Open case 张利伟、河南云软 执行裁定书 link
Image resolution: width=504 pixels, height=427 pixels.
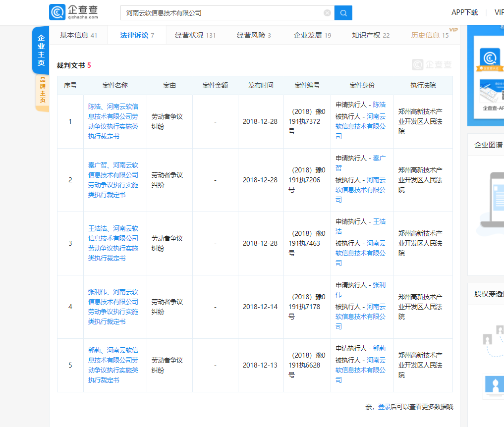pyautogui.click(x=113, y=307)
